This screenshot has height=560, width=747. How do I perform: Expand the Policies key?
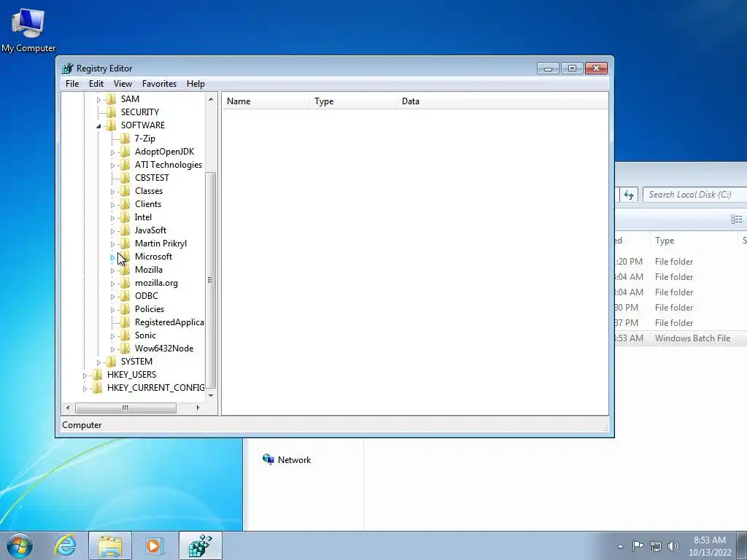[112, 310]
